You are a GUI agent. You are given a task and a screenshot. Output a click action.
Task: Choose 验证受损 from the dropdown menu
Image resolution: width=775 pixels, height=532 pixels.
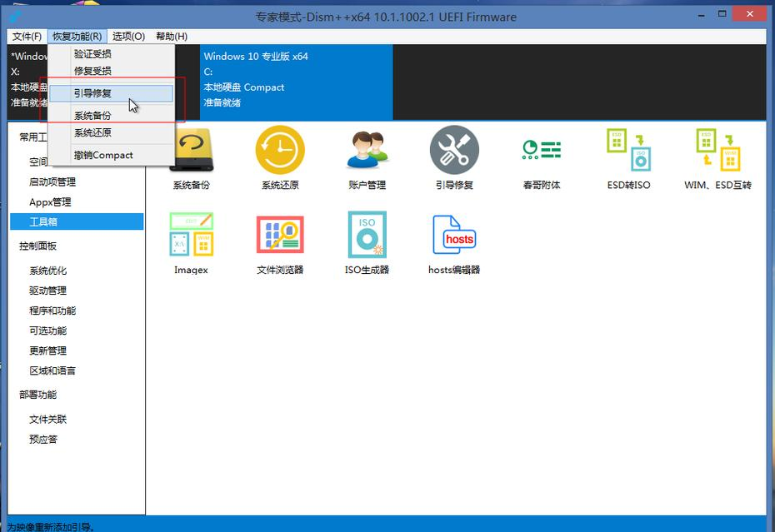point(112,54)
